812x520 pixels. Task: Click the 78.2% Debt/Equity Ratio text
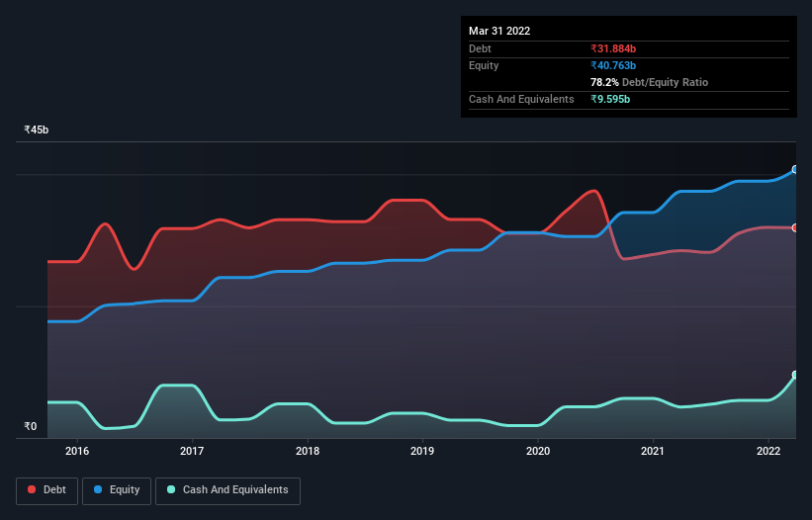click(649, 82)
